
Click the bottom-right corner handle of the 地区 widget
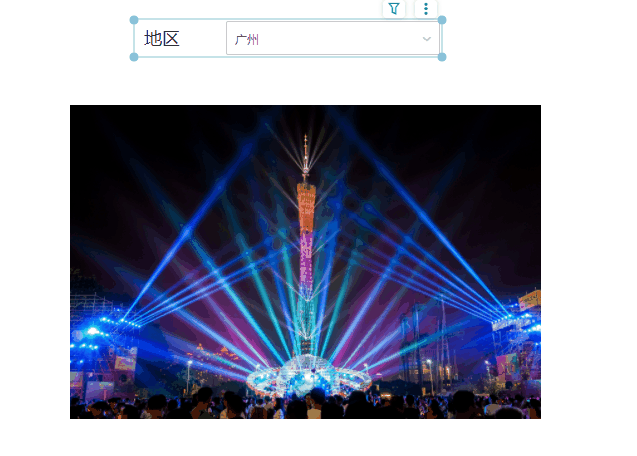442,57
